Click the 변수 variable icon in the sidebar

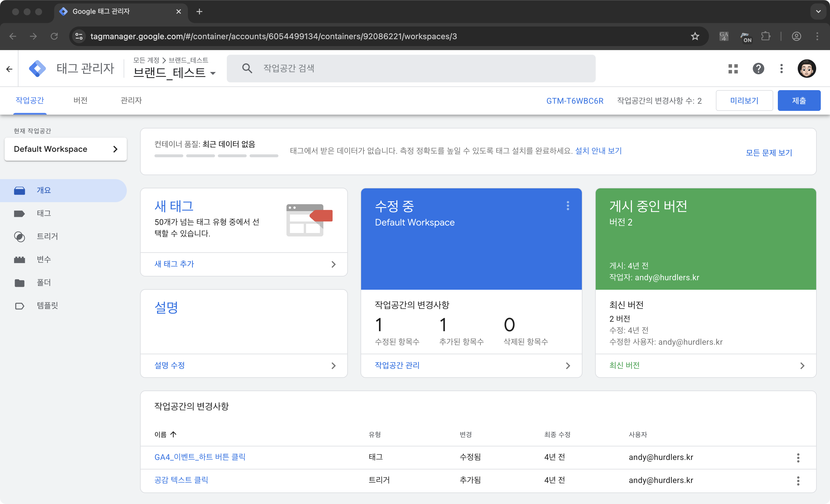click(x=20, y=259)
